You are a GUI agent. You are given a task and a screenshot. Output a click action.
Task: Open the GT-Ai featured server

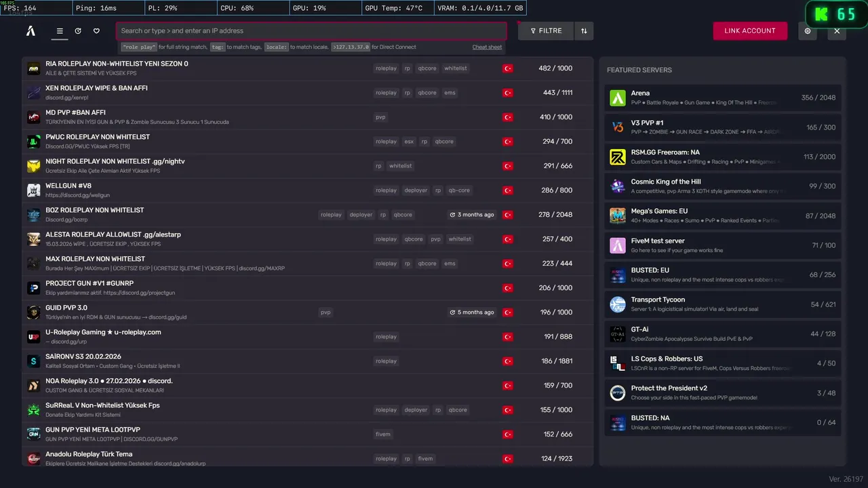723,333
